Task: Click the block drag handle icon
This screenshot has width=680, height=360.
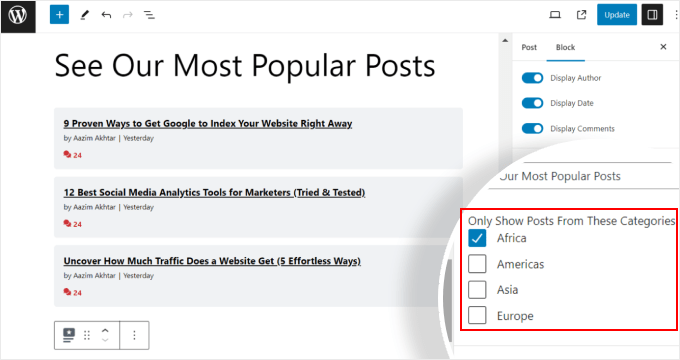Action: pos(87,335)
